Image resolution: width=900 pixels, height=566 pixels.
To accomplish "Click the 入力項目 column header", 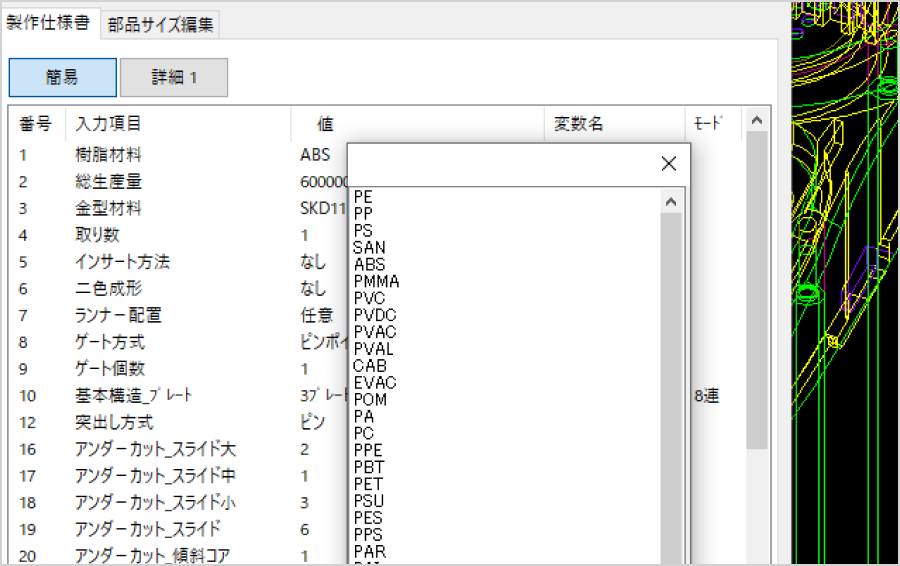I will click(x=108, y=124).
